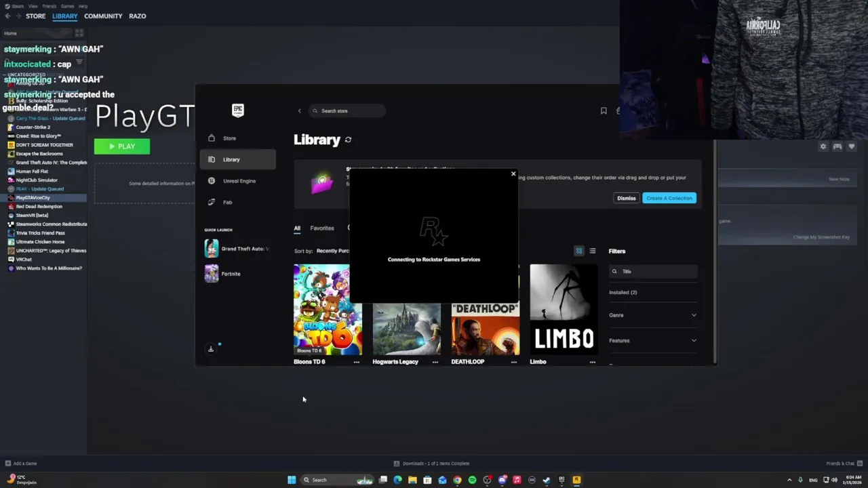Switch to the Favorites tab
The height and width of the screenshot is (488, 868).
pos(322,228)
